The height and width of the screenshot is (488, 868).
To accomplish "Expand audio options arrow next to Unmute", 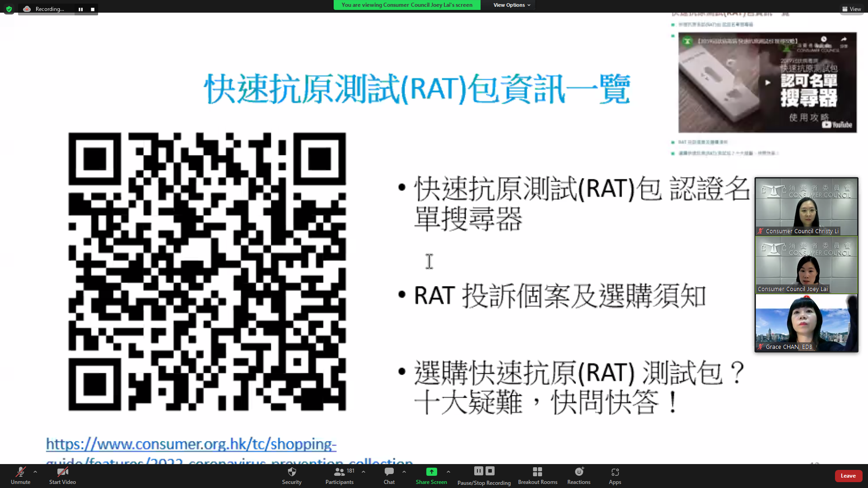I will pyautogui.click(x=35, y=472).
